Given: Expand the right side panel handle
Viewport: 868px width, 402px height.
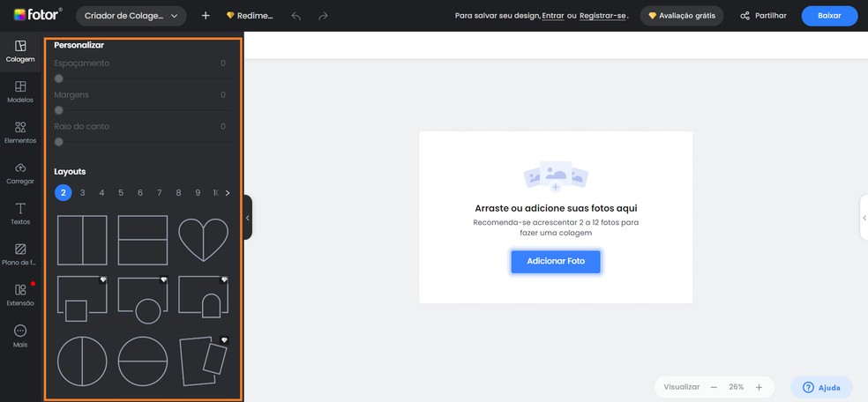Looking at the screenshot, I should (x=864, y=218).
